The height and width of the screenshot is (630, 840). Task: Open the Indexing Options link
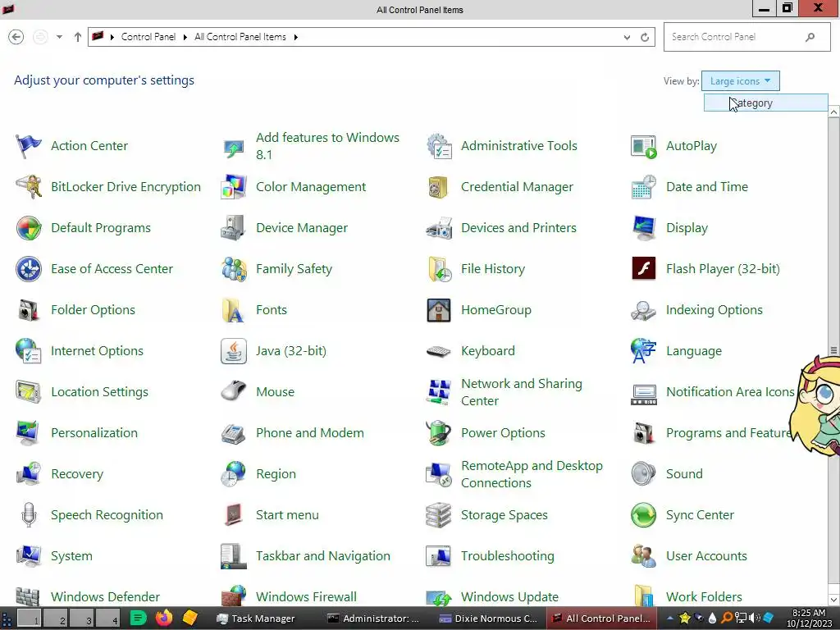[x=714, y=310]
